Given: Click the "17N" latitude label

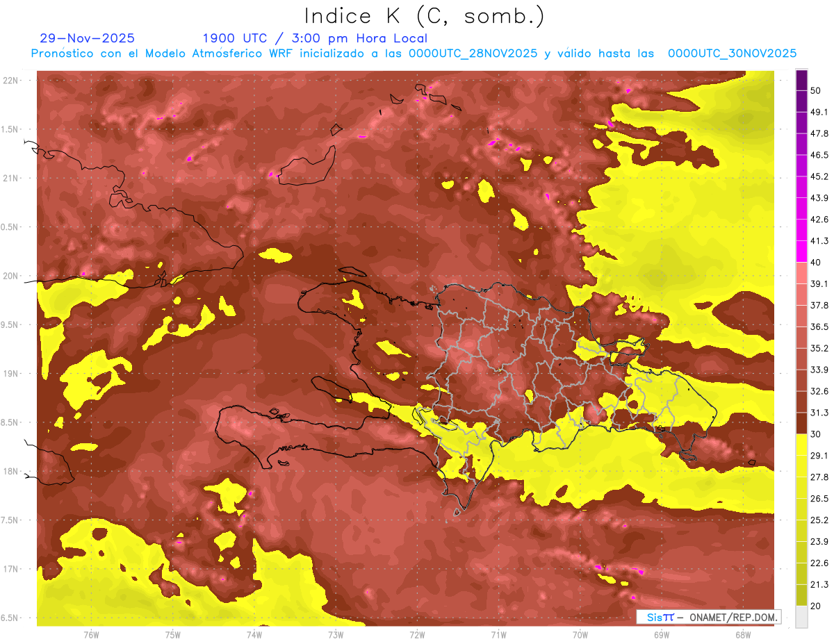Looking at the screenshot, I should click(11, 569).
